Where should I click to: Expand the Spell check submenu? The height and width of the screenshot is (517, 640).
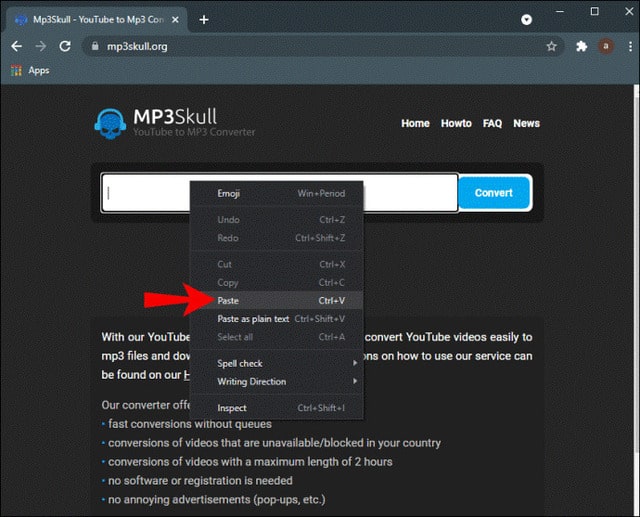click(x=277, y=363)
